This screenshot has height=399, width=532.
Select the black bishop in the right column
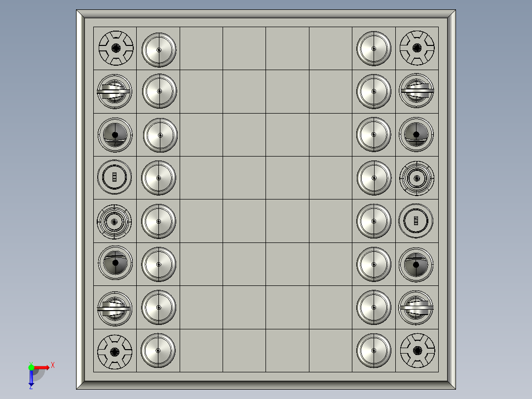pyautogui.click(x=418, y=133)
